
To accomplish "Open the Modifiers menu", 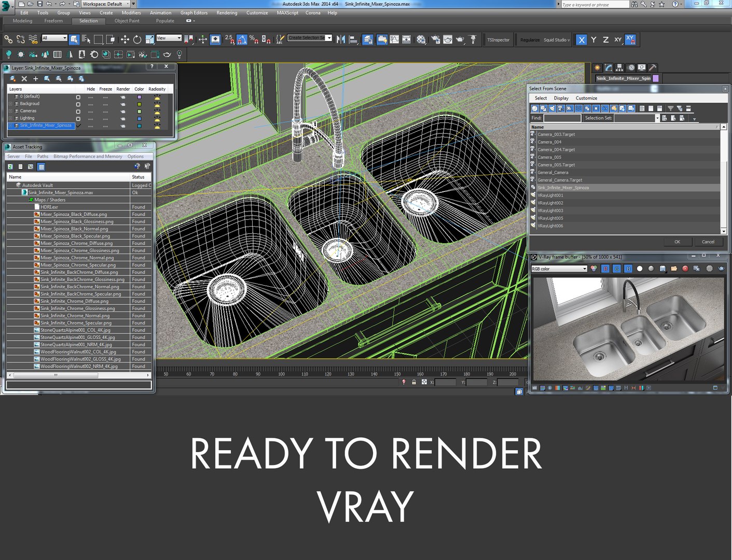I will 131,13.
